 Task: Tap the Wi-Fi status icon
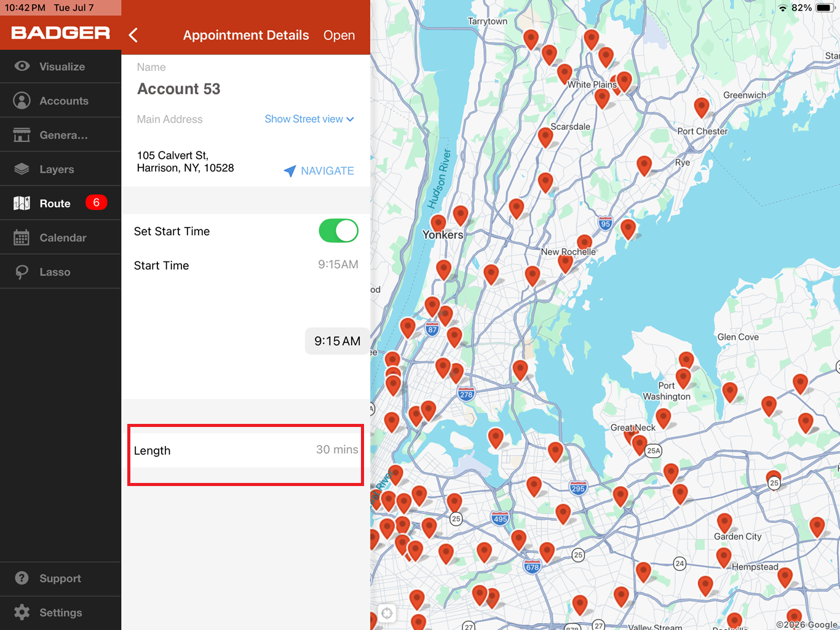pos(783,8)
